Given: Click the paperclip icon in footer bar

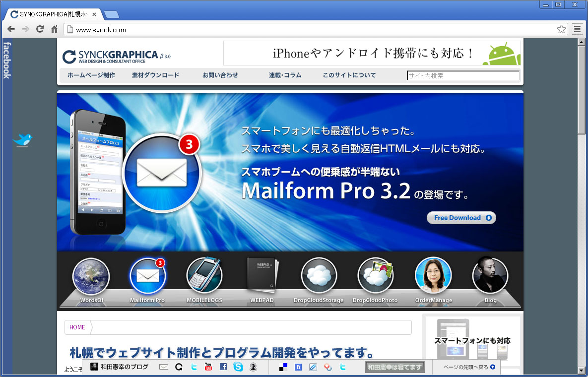Looking at the screenshot, I should click(x=313, y=367).
